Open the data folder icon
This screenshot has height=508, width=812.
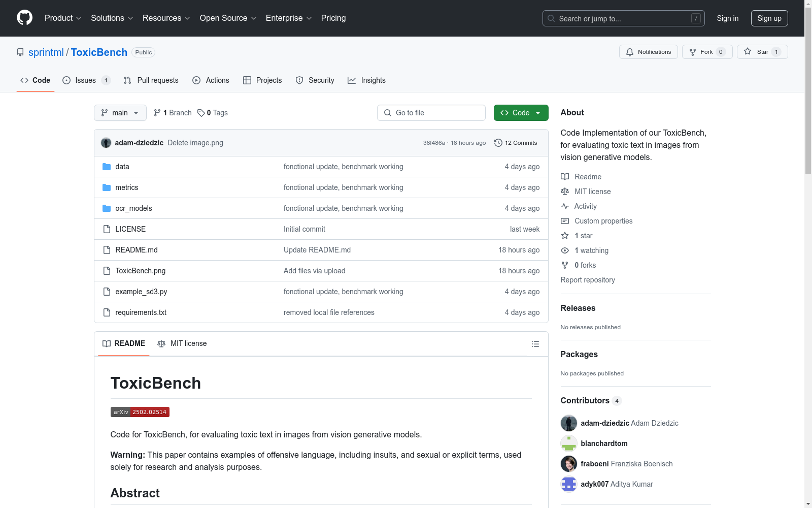click(x=107, y=167)
